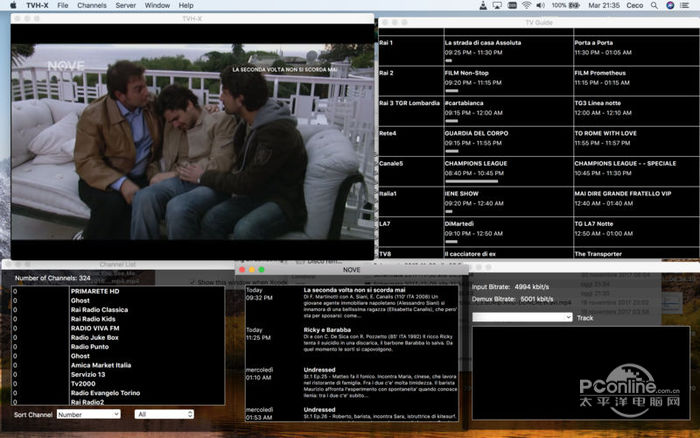Click 'Porta a Porta' program on Rai 1
Viewport: 700px width, 438px height.
coord(593,43)
